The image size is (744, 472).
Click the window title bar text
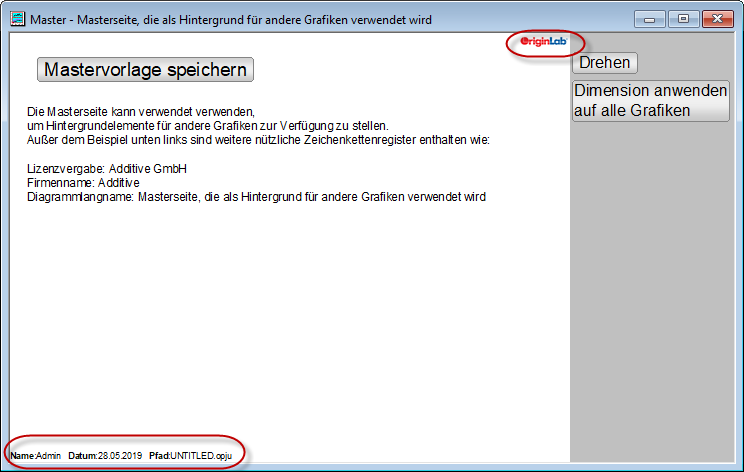[x=231, y=20]
